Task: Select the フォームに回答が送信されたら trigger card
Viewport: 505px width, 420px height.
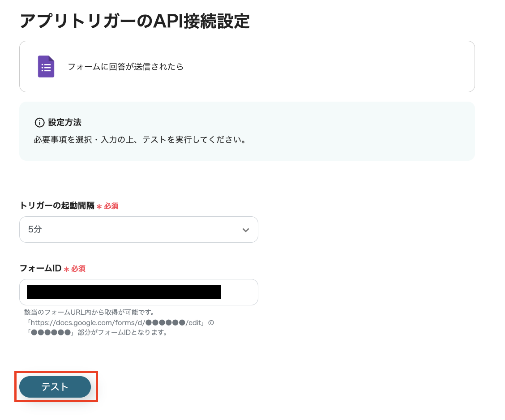Action: pos(247,66)
